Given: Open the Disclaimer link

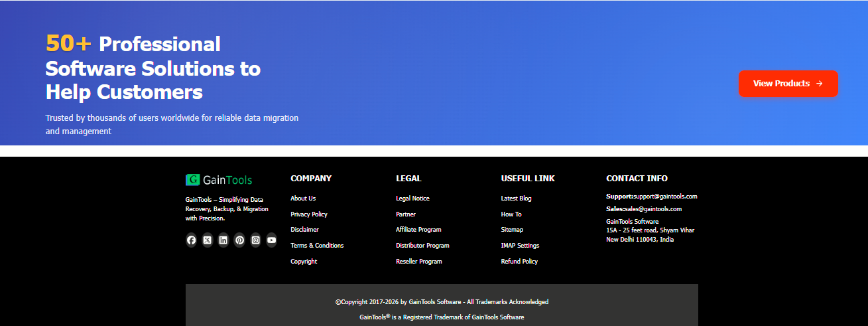Looking at the screenshot, I should tap(304, 230).
